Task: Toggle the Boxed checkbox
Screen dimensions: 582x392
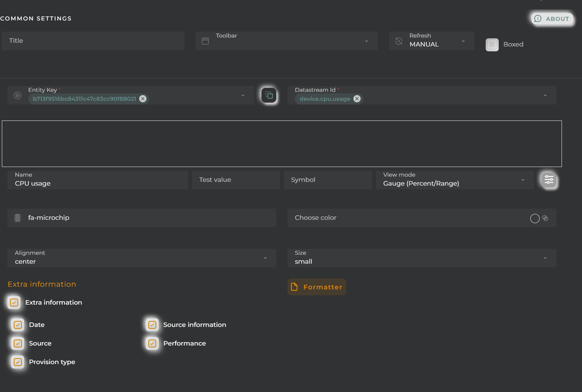Action: tap(492, 45)
